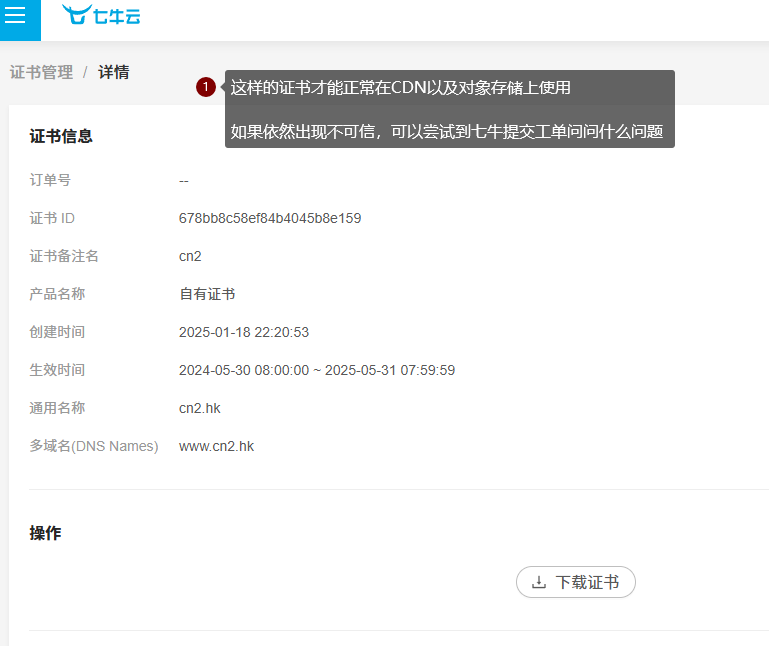This screenshot has width=769, height=646.
Task: Click the 生效时间 validity date range
Action: click(x=317, y=370)
